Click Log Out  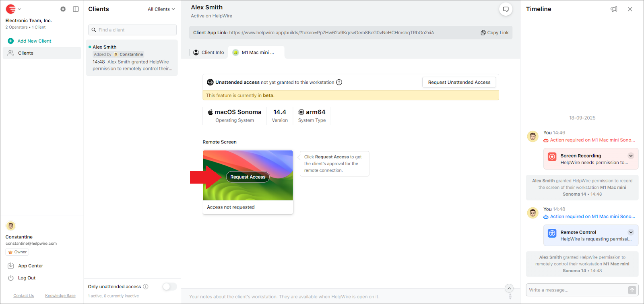22,278
